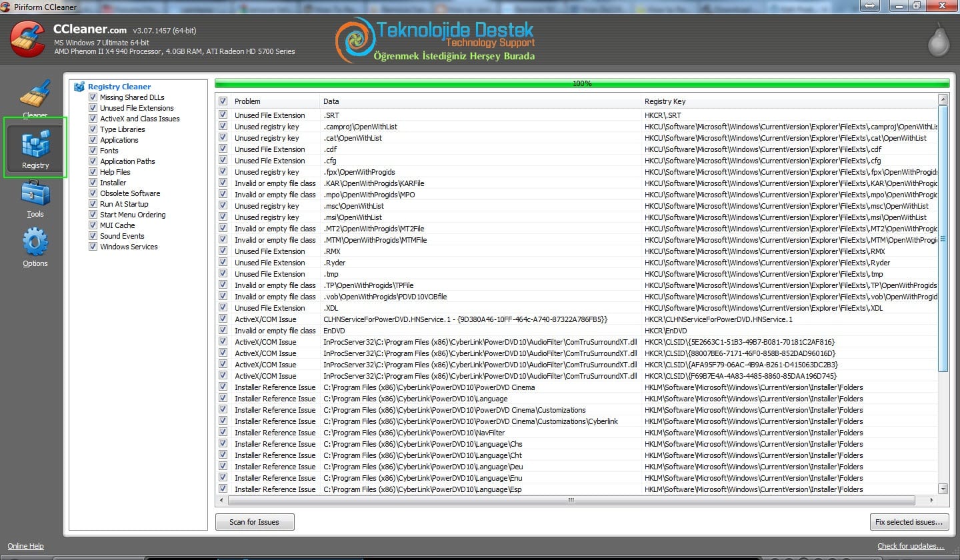Click Fix selected issues button
The image size is (960, 560).
tap(909, 522)
